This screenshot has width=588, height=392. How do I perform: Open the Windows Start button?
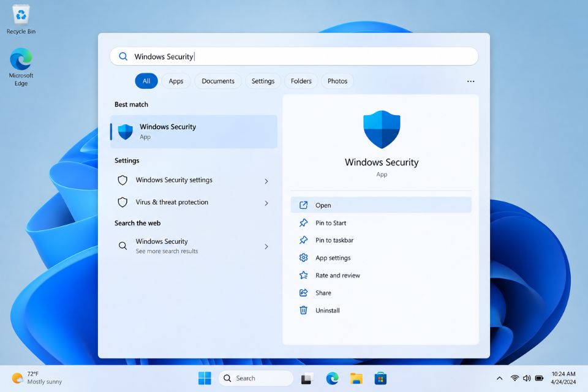point(205,378)
